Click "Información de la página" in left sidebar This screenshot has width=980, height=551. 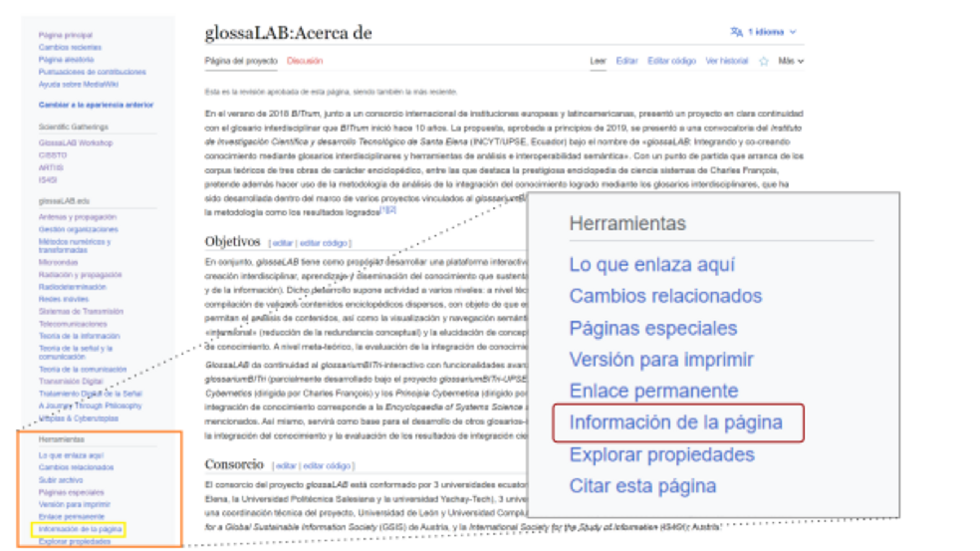pyautogui.click(x=80, y=529)
